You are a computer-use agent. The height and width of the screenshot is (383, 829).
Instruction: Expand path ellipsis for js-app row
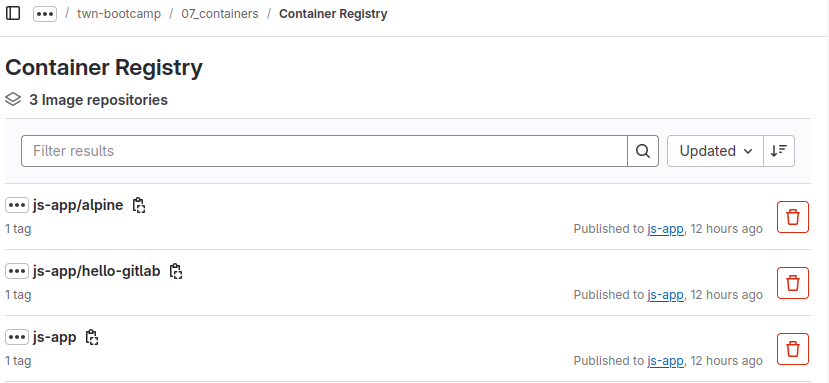point(17,337)
